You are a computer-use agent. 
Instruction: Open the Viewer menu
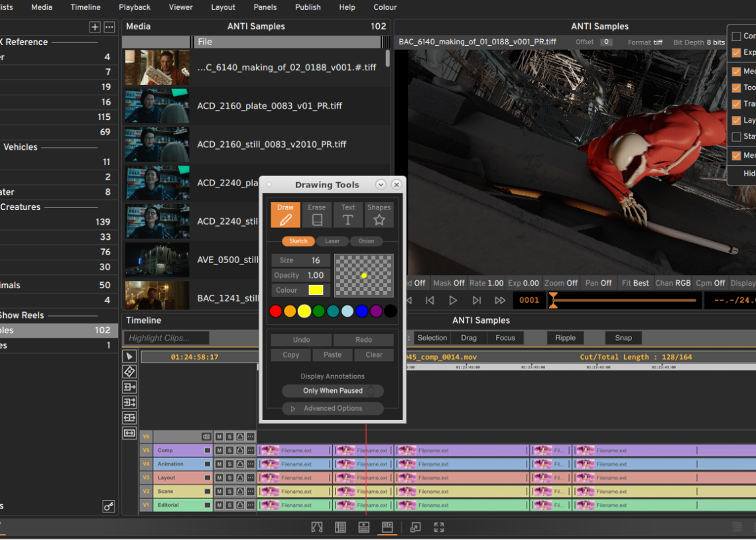(181, 7)
